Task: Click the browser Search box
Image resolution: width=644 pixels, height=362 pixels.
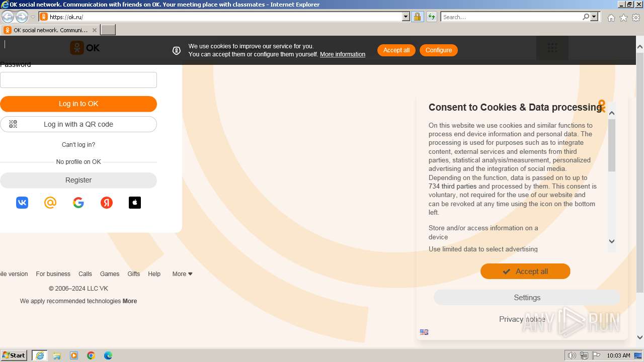Action: pos(511,17)
